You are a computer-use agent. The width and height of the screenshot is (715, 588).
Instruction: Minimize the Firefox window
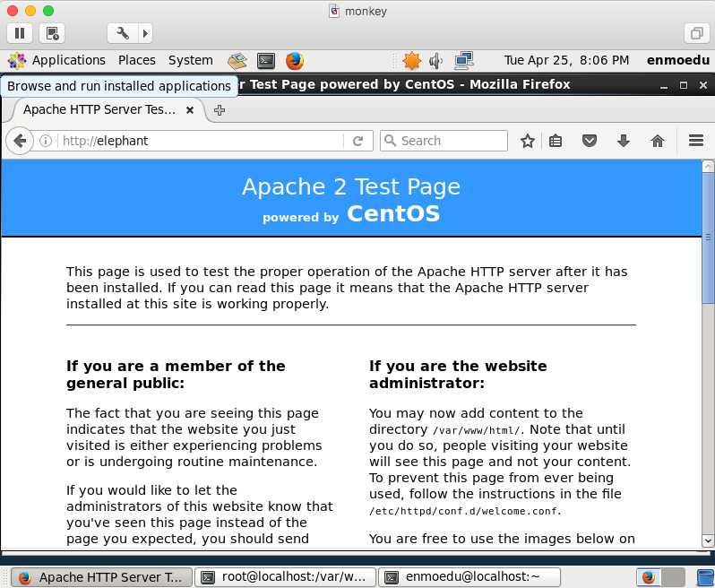point(665,86)
